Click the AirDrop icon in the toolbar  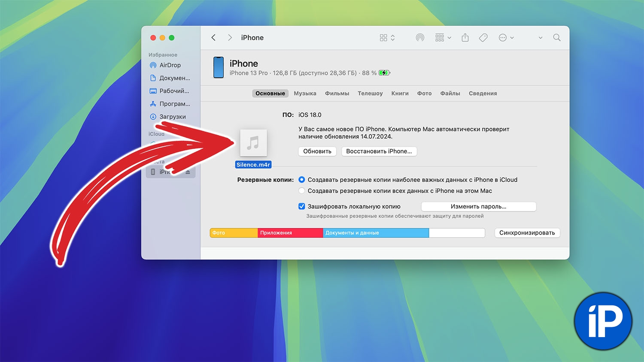pos(420,38)
